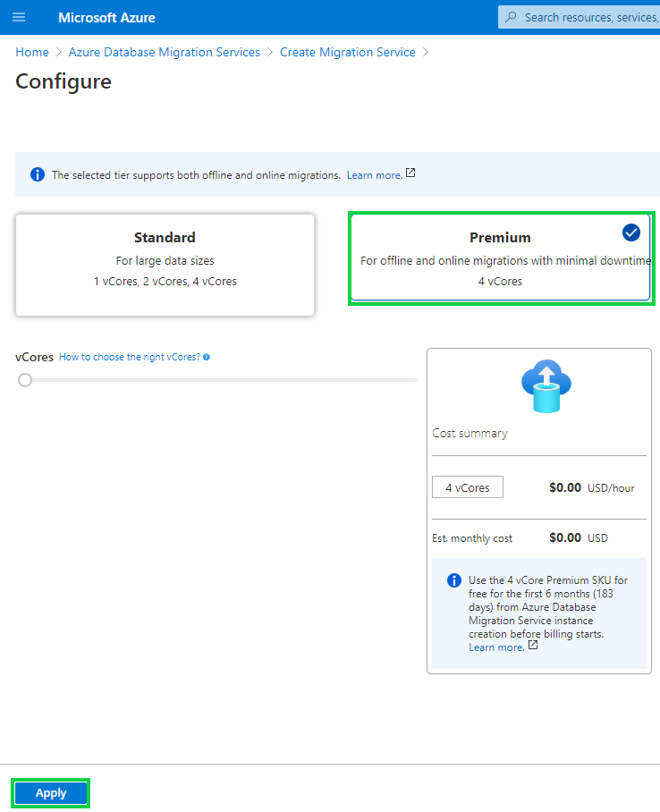Open external link icon beside tier Learn more

410,173
